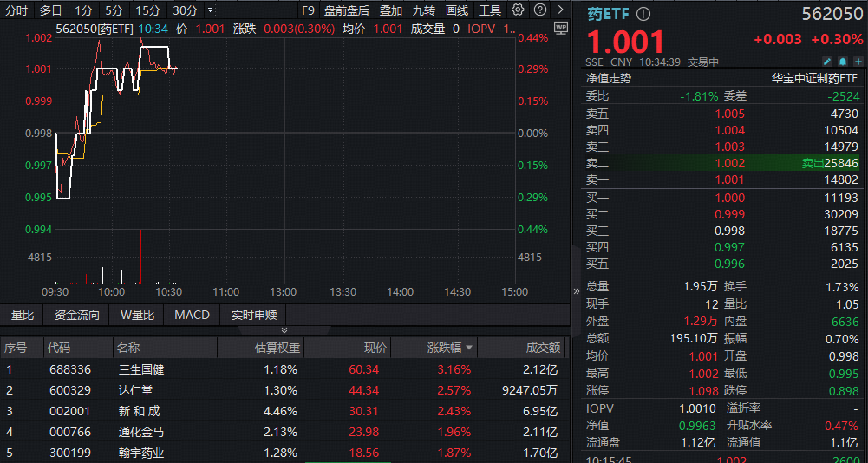Click 买五 bid price 0.996
The height and width of the screenshot is (463, 868).
click(729, 264)
